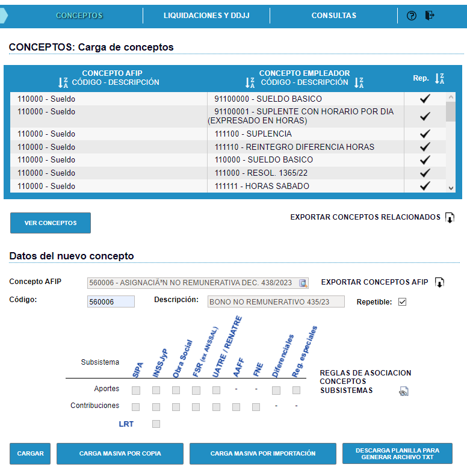Click EXPORTAR CONCEPTOS RELACIONADOS link text
The width and height of the screenshot is (467, 476).
[365, 217]
